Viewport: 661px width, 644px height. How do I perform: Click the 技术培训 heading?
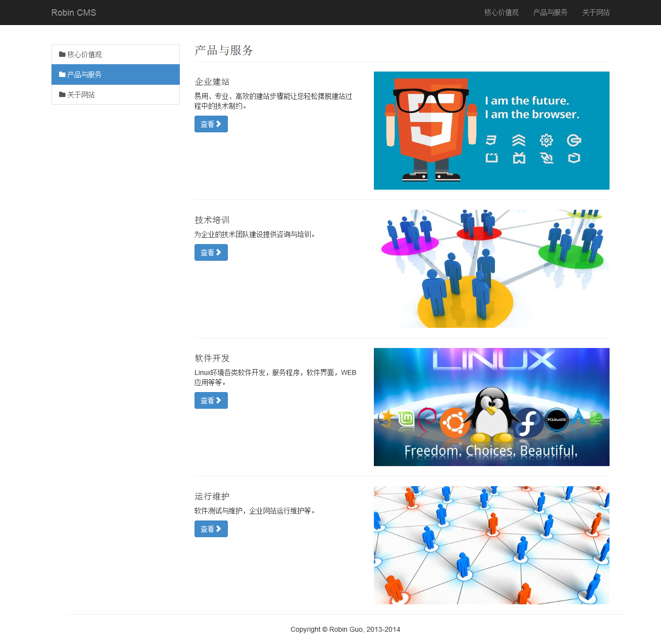tap(212, 220)
